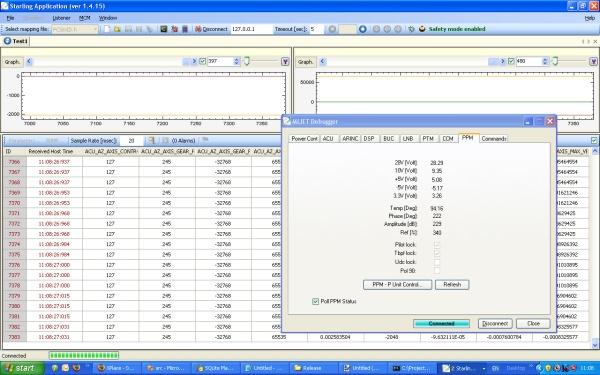600x375 pixels.
Task: Open the MCM menu
Action: point(85,18)
